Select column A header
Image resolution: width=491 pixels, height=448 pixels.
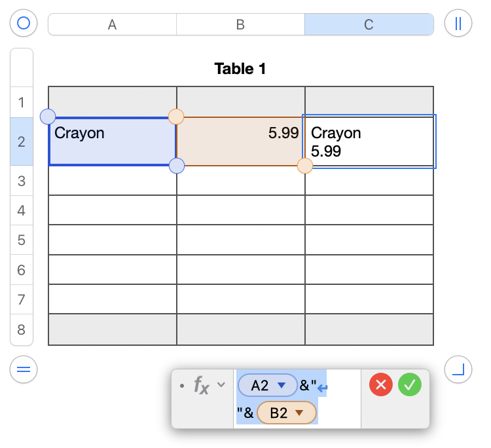112,24
